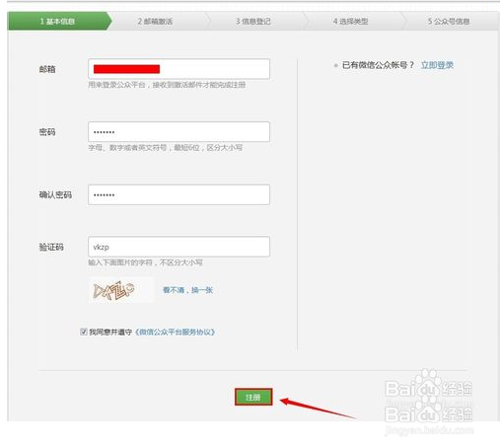Open the 微信公众平台服务协议 link
The width and height of the screenshot is (502, 448).
click(176, 332)
